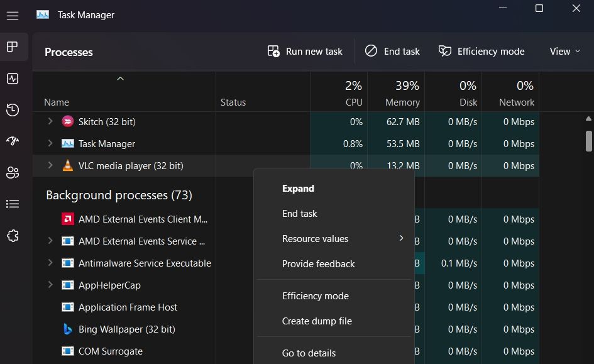Click the Task Manager title bar icon
Screen dimensions: 594x364
tap(43, 14)
